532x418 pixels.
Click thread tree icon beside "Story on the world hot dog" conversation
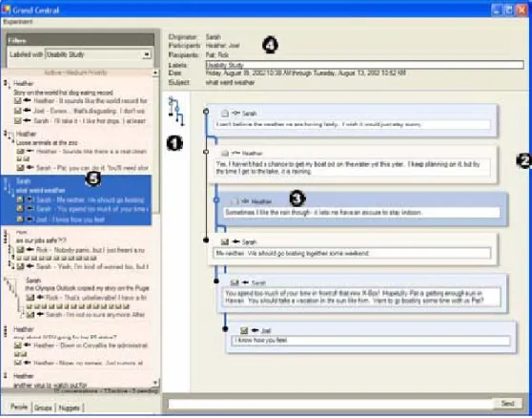click(x=7, y=84)
